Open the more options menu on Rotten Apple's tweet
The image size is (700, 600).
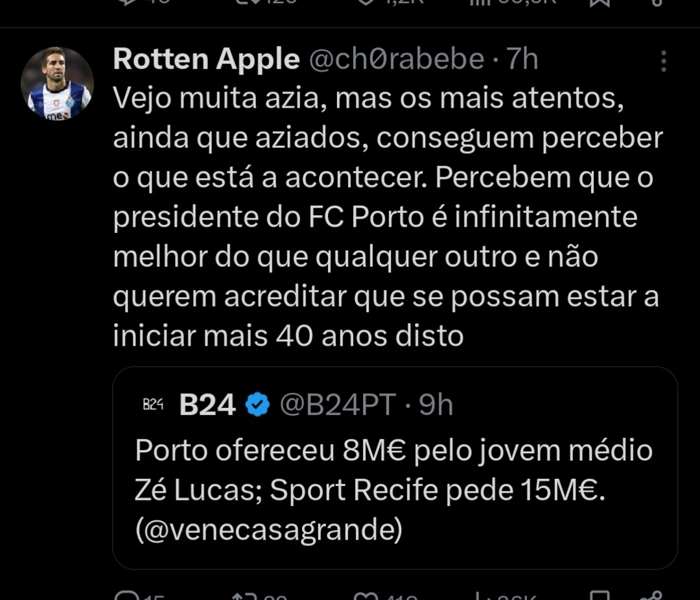coord(663,61)
